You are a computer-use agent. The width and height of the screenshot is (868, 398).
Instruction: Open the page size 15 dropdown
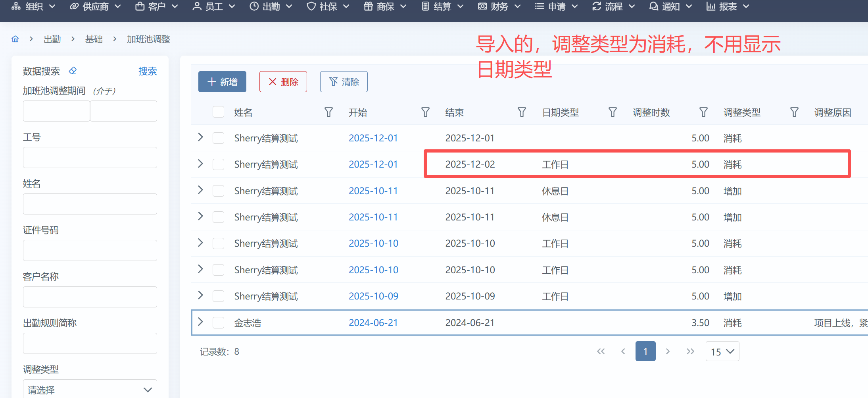tap(722, 352)
